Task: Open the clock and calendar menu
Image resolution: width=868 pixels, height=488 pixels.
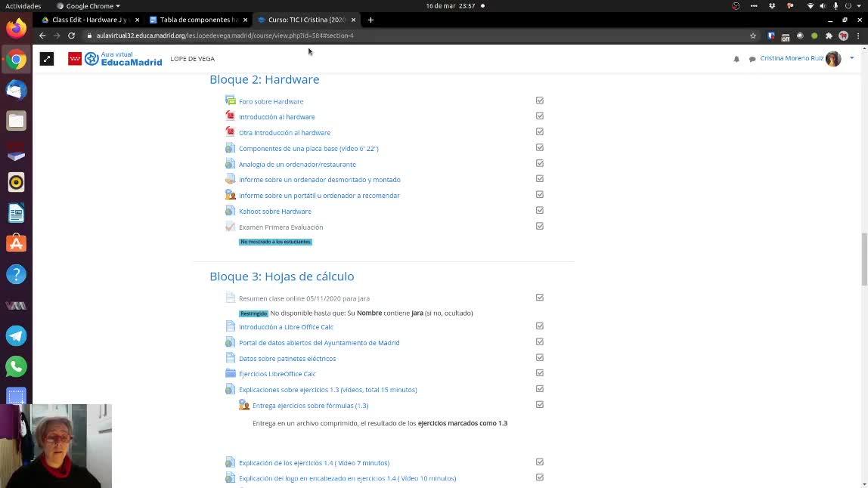Action: 451,6
